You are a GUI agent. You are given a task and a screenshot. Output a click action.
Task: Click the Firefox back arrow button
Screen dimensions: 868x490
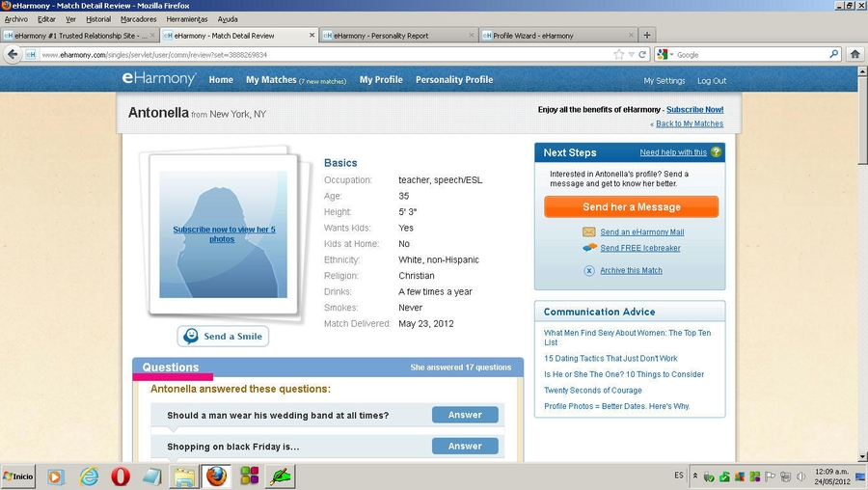(x=13, y=54)
